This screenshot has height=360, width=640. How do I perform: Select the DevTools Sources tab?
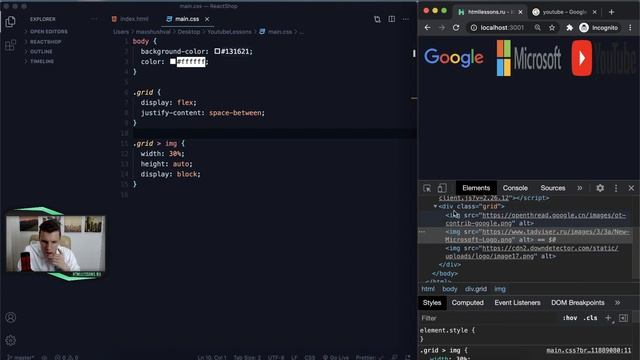pyautogui.click(x=553, y=188)
